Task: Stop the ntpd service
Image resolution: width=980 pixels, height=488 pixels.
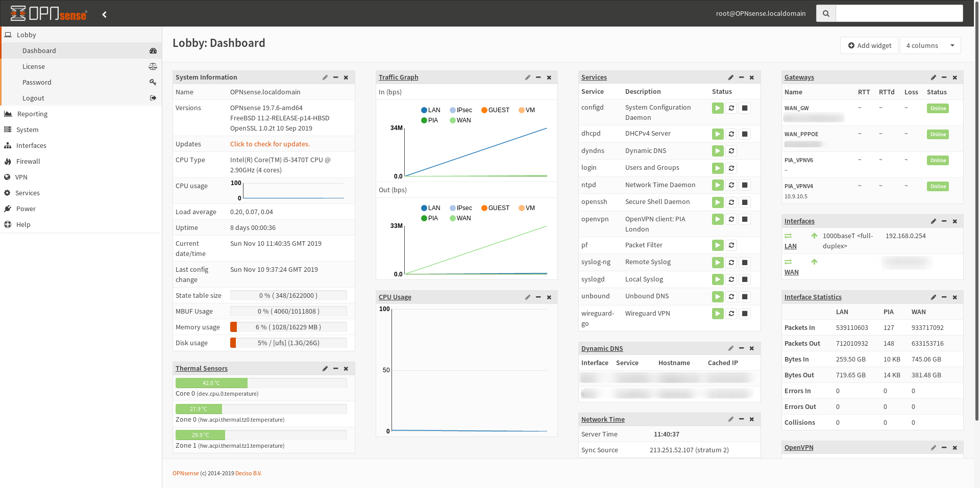Action: [x=745, y=185]
